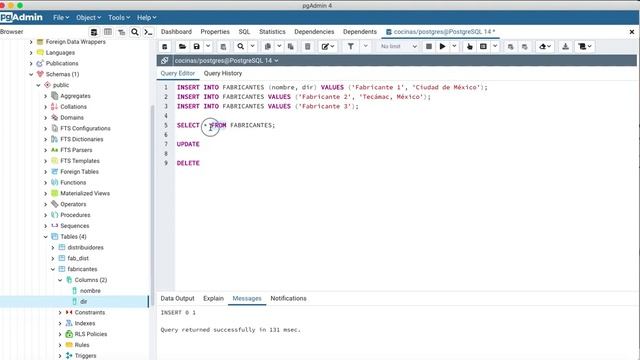640x360 pixels.
Task: Open the Tools menu
Action: (119, 18)
